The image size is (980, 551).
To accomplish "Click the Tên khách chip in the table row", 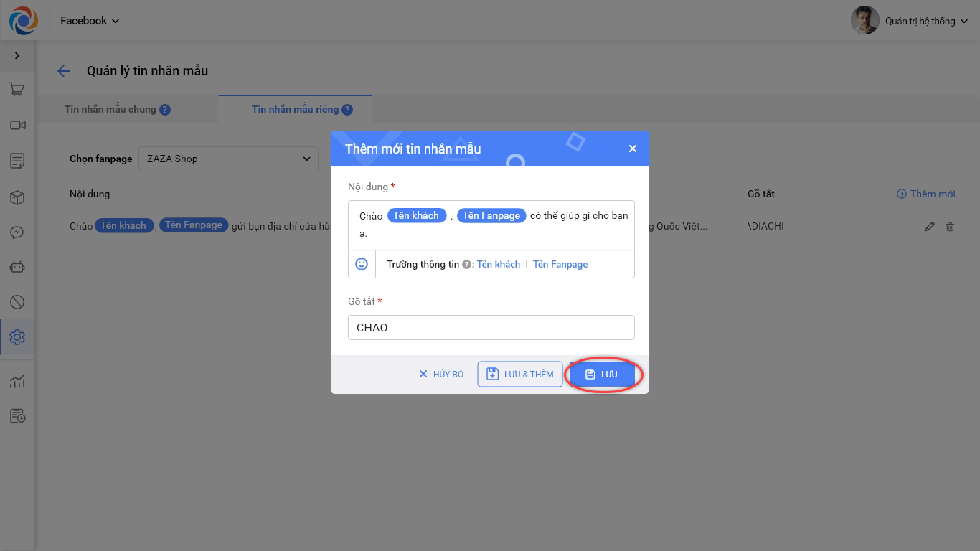I will [x=123, y=225].
